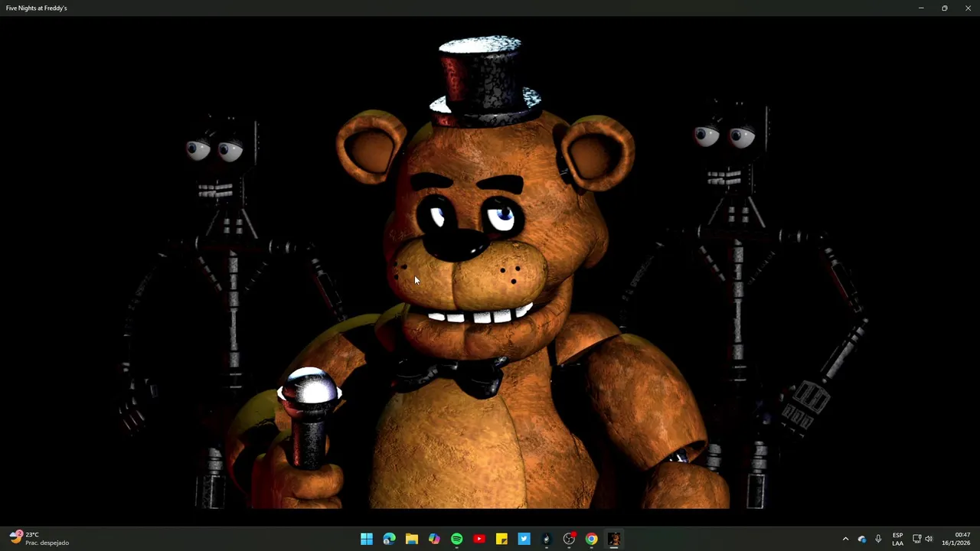Open Sticky Notes from the taskbar
980x551 pixels.
click(501, 539)
